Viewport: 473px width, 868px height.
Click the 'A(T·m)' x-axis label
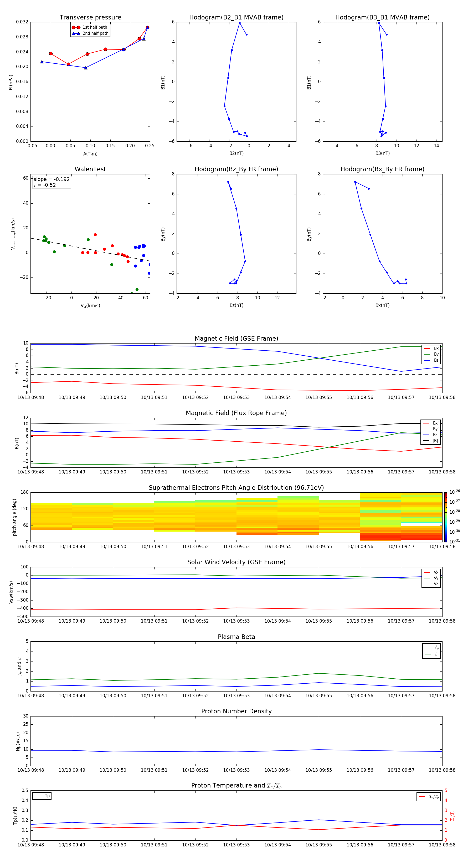pyautogui.click(x=90, y=154)
